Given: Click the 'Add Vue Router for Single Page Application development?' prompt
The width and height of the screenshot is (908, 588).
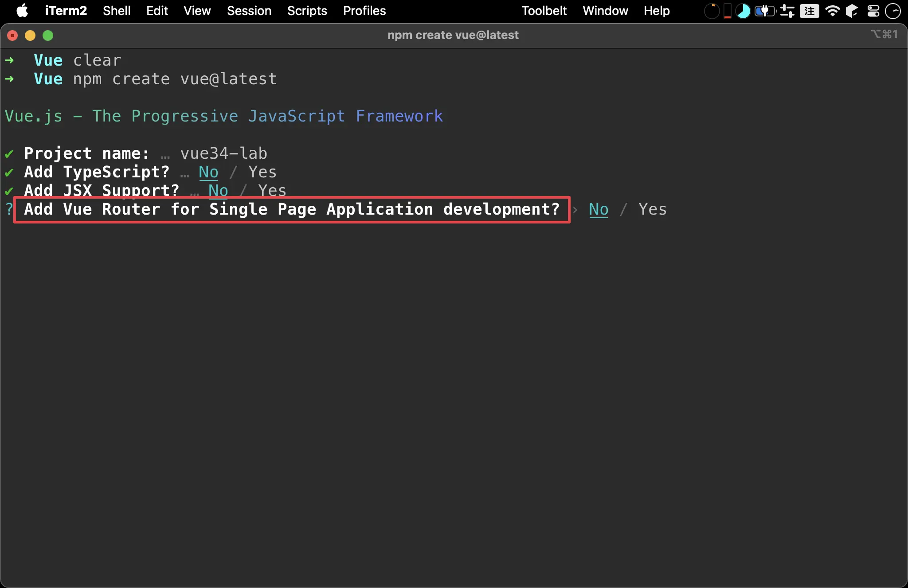Looking at the screenshot, I should pyautogui.click(x=292, y=209).
